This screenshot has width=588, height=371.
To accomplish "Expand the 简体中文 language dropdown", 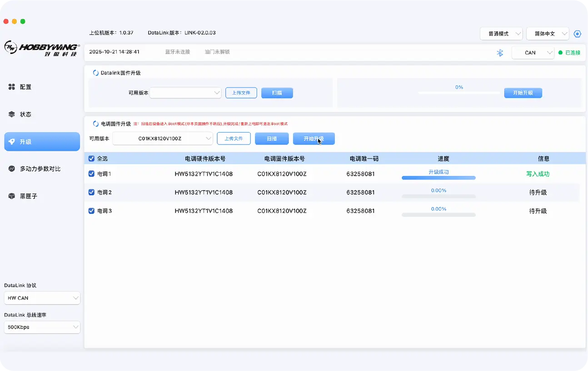I will [x=547, y=34].
